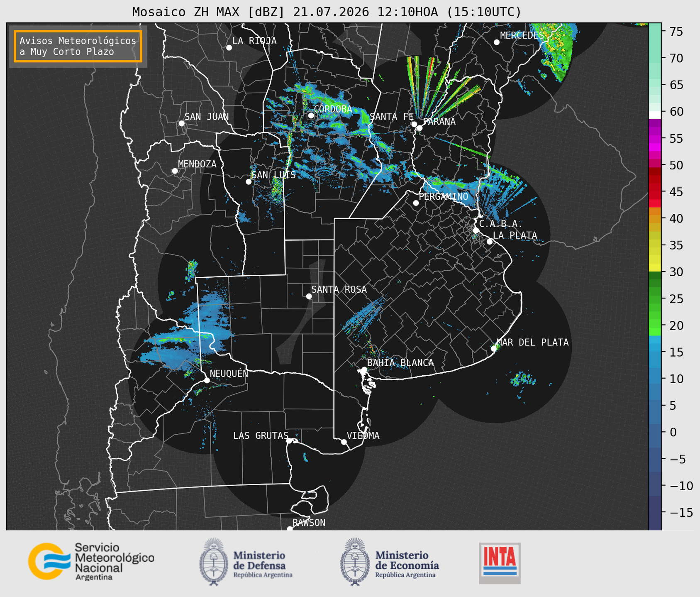Click the CÓRDOBA city label
This screenshot has height=597, width=700.
[333, 109]
